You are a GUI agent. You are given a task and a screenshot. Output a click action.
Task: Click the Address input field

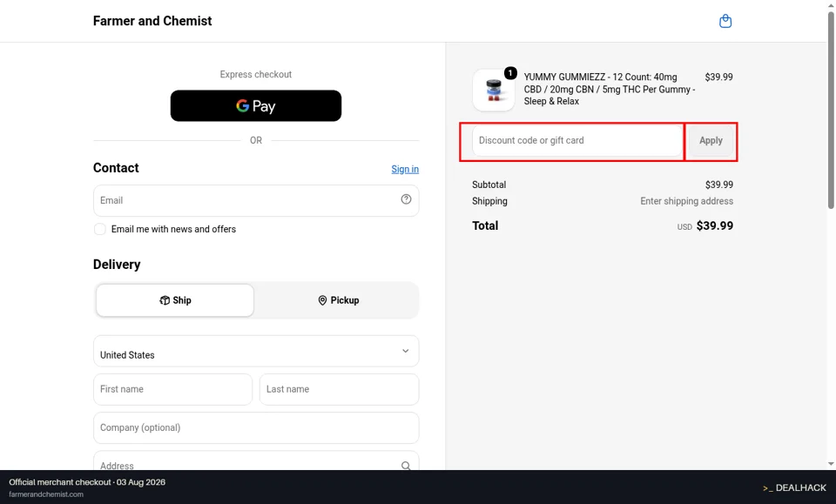coord(256,461)
